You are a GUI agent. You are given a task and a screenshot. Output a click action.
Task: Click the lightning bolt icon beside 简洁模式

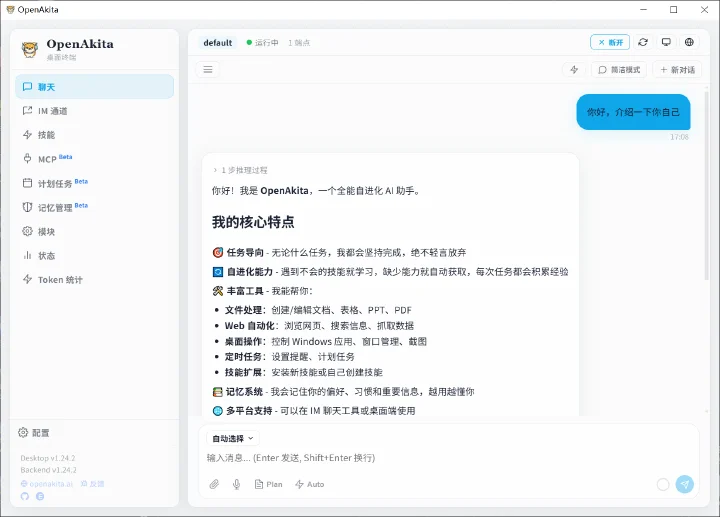click(574, 70)
